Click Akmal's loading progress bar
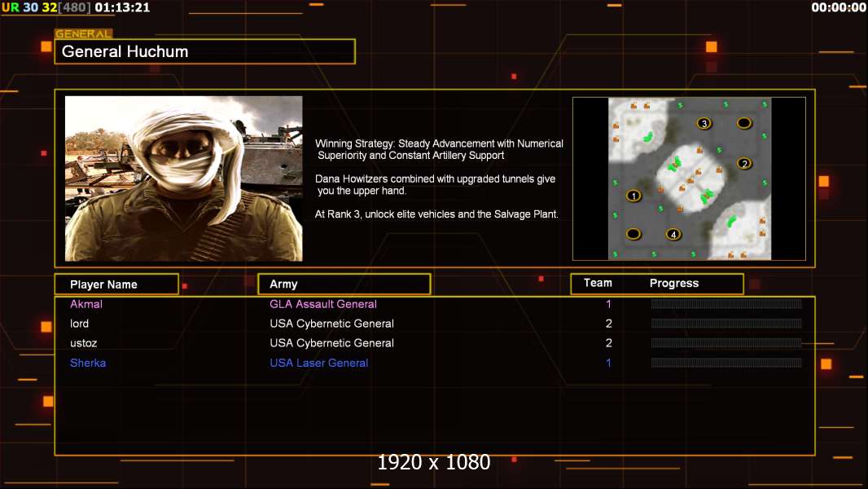This screenshot has width=868, height=489. coord(726,303)
